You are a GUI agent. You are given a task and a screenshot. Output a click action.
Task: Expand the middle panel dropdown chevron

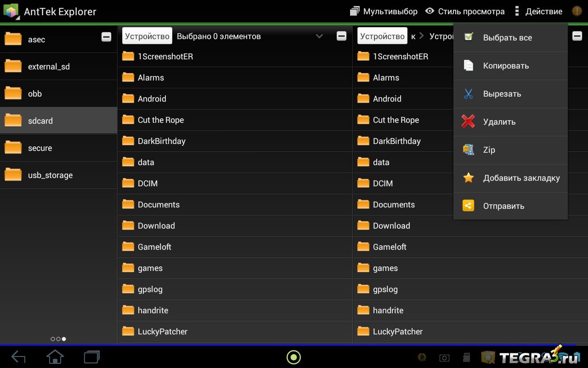[319, 36]
